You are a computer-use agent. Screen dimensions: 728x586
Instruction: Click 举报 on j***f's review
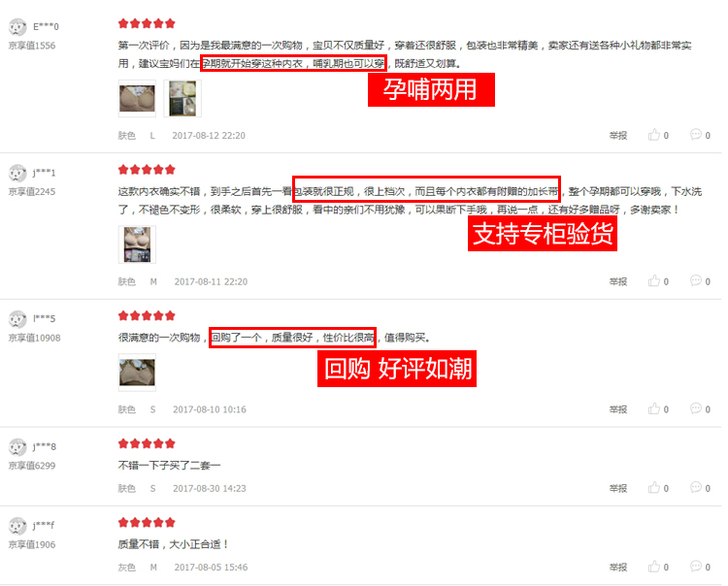618,567
